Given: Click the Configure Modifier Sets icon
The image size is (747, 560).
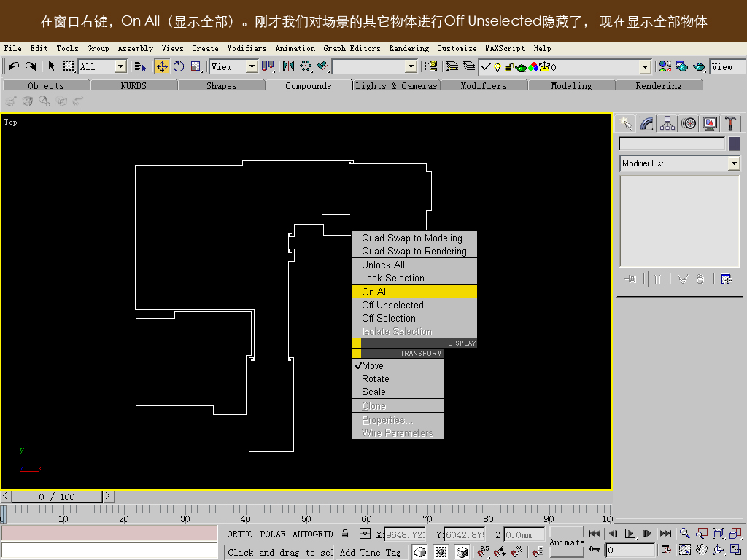Looking at the screenshot, I should tap(727, 279).
